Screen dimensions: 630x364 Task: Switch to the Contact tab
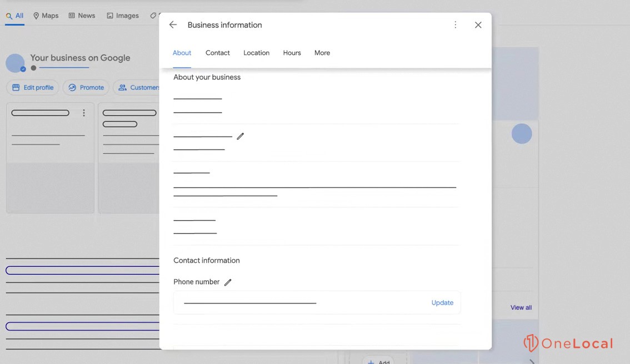click(x=217, y=53)
